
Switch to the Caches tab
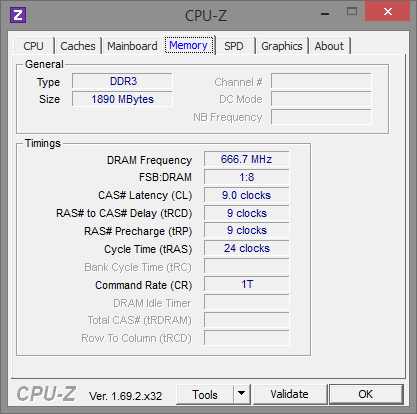coord(78,46)
